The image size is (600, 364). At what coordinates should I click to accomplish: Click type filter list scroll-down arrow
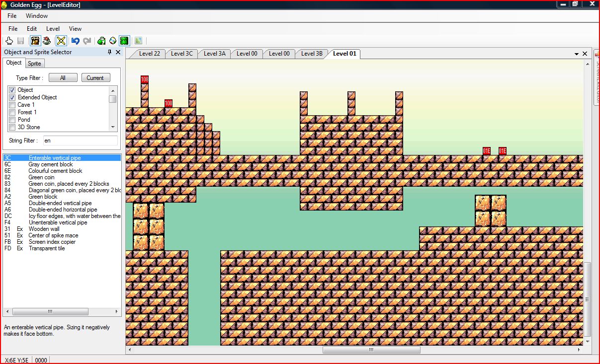[x=113, y=127]
